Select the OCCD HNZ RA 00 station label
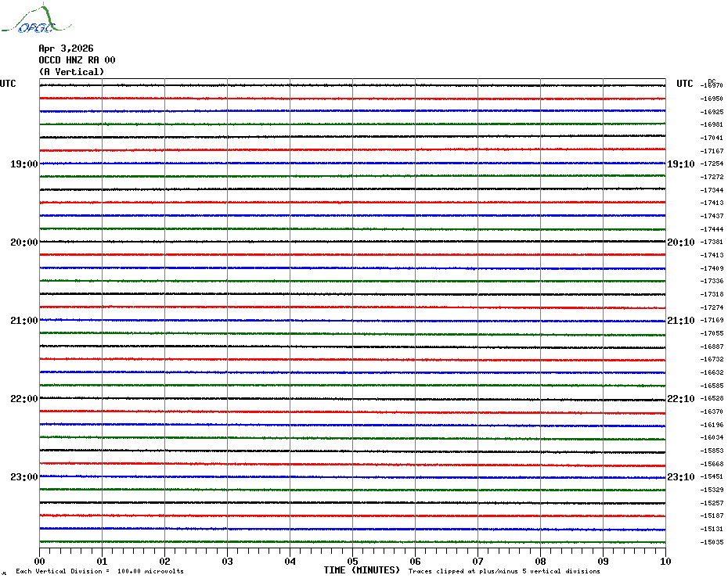 [x=77, y=60]
